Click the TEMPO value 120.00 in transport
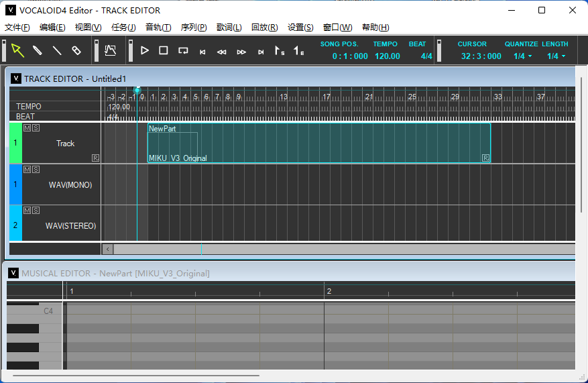This screenshot has height=383, width=588. click(388, 56)
